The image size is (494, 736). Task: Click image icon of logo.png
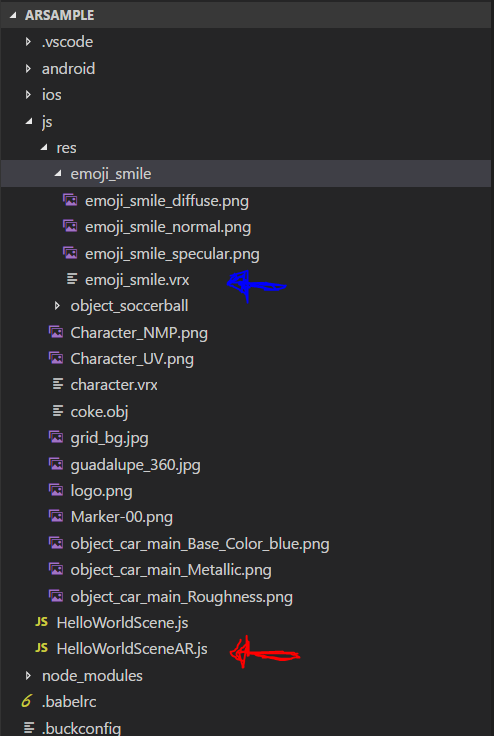(x=56, y=491)
